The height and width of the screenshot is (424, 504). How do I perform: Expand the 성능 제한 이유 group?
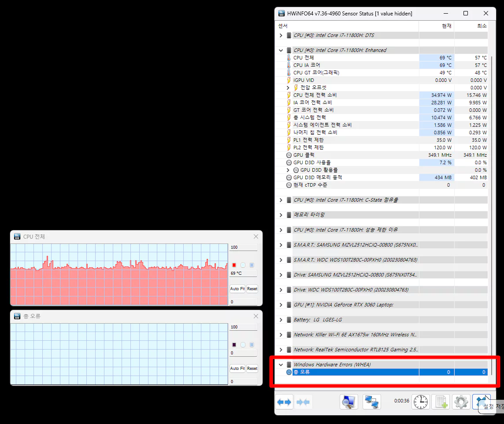pyautogui.click(x=281, y=230)
